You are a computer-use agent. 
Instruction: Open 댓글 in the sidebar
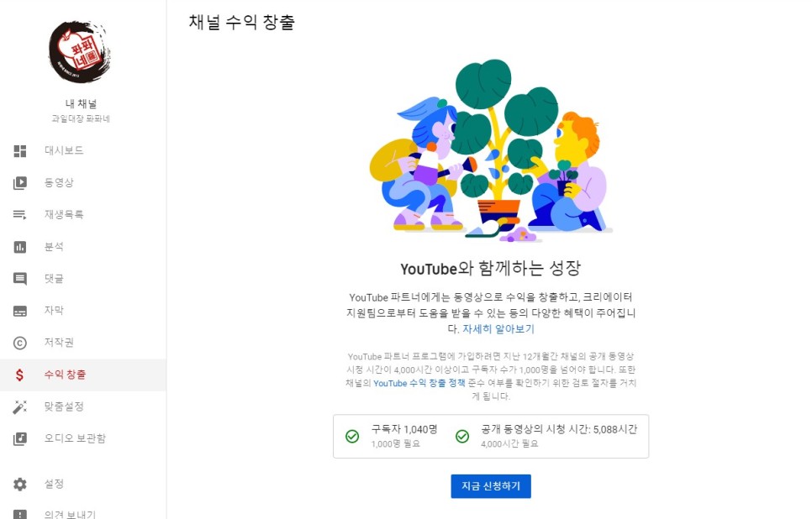pos(83,279)
